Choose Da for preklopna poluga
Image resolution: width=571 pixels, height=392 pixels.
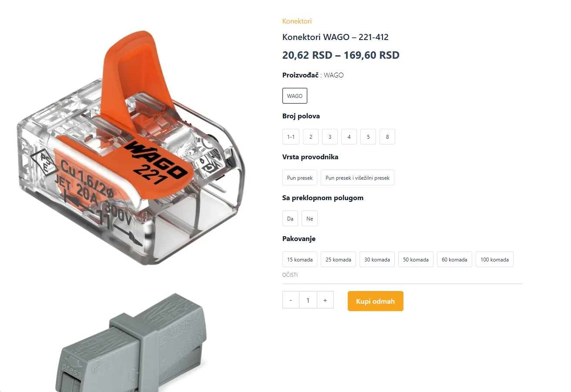coord(290,218)
